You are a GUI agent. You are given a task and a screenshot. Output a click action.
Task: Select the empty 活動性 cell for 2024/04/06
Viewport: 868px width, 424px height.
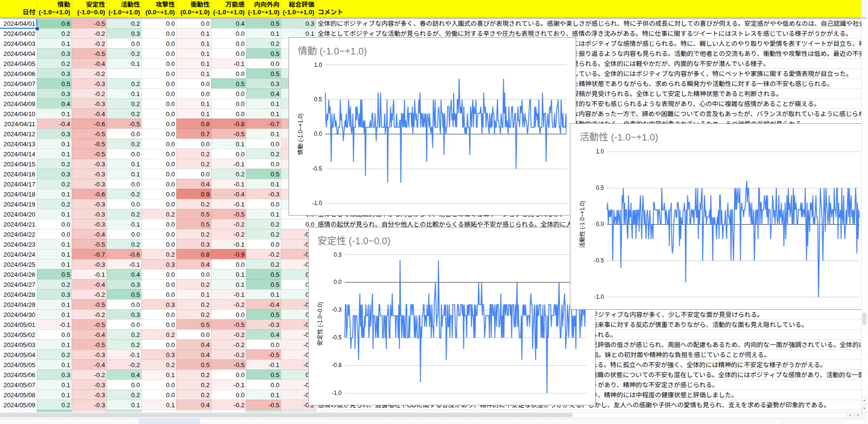(124, 74)
